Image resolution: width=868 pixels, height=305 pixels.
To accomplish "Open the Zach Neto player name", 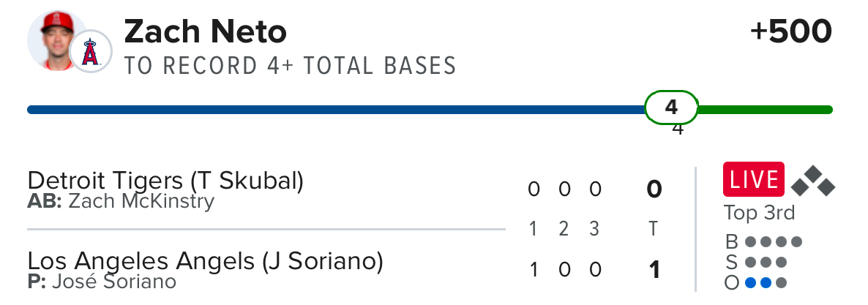I will coord(205,31).
